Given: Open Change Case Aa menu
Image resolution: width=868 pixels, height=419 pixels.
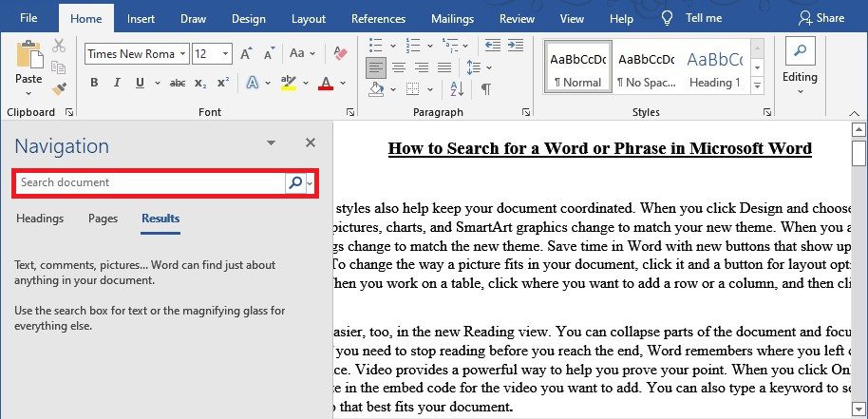Looking at the screenshot, I should [x=302, y=54].
